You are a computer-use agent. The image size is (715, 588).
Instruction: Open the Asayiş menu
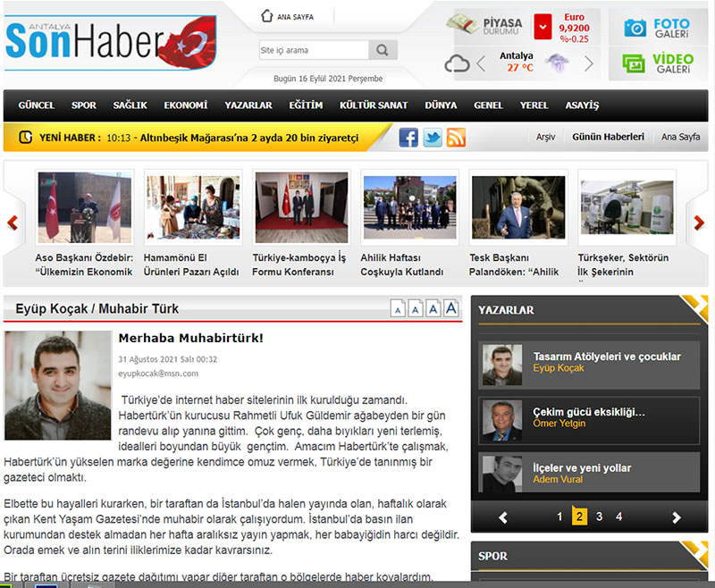pos(582,105)
